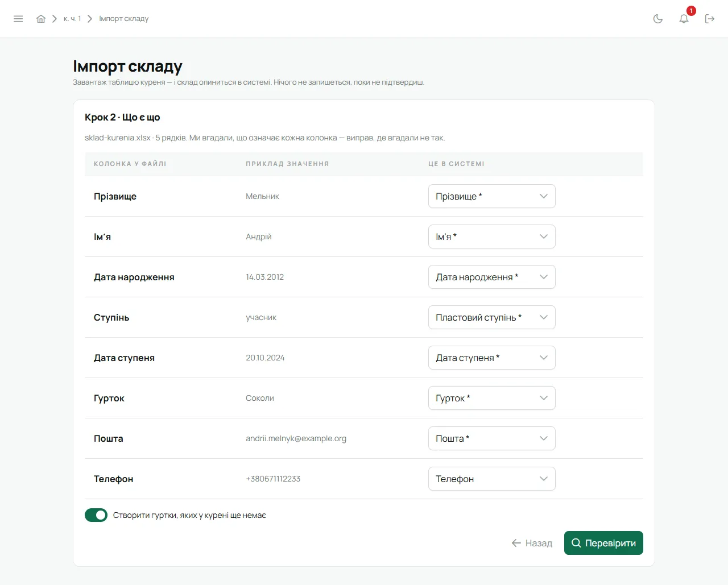Screen dimensions: 728x585
Task: Open the Гурток mapping dropdown
Action: click(x=492, y=398)
